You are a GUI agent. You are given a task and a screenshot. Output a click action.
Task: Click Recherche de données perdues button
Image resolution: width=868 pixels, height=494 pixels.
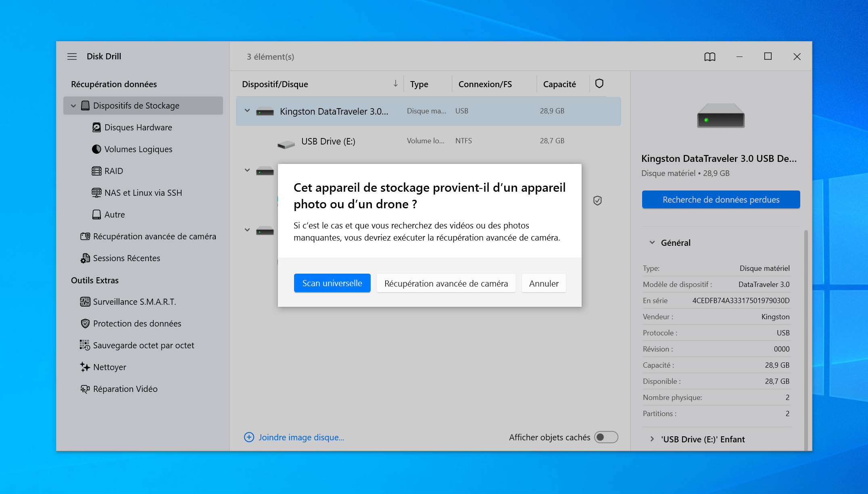[x=721, y=200]
